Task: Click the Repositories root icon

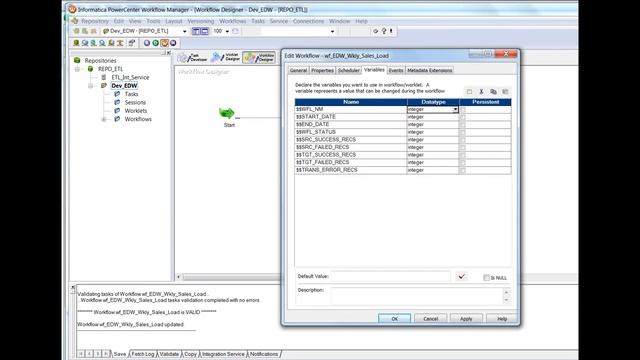Action: coord(77,60)
